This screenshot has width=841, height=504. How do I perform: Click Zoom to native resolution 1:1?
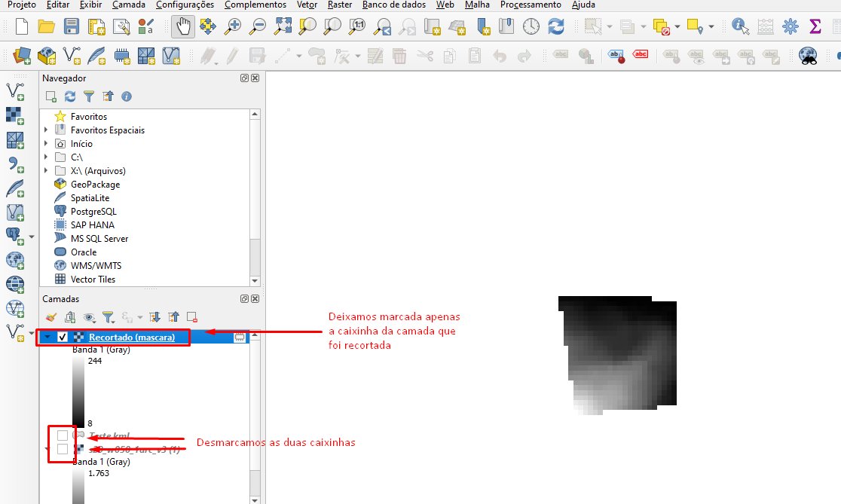[357, 26]
